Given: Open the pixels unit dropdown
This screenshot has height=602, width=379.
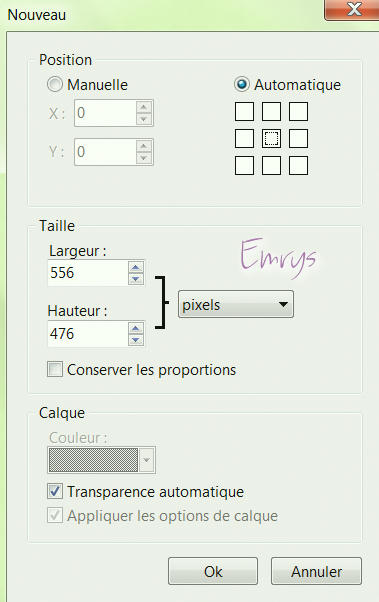Looking at the screenshot, I should click(236, 304).
